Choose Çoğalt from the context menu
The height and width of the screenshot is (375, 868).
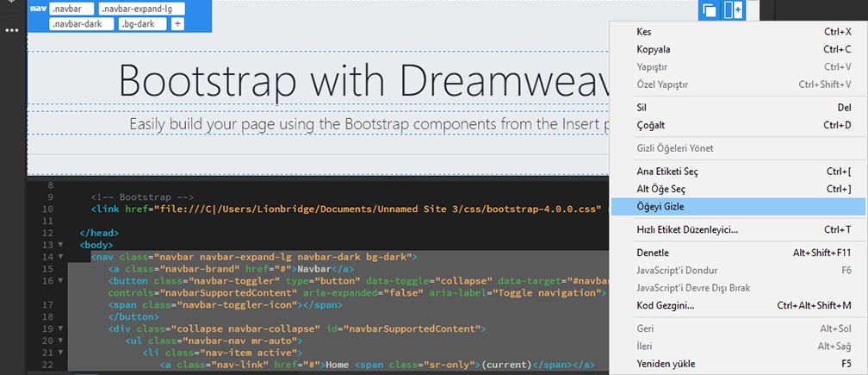pyautogui.click(x=737, y=125)
